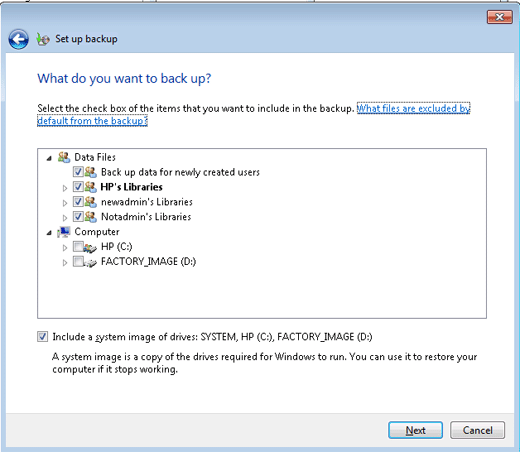Click the blue back arrow button
The image size is (520, 452).
[x=18, y=39]
